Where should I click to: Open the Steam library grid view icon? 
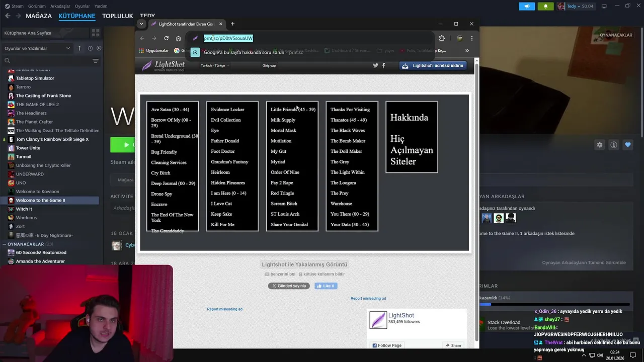click(95, 33)
